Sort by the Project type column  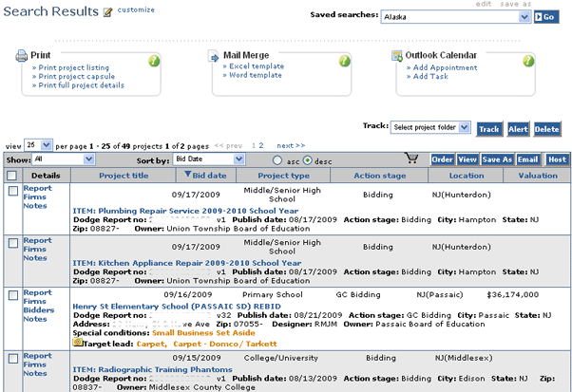point(284,176)
